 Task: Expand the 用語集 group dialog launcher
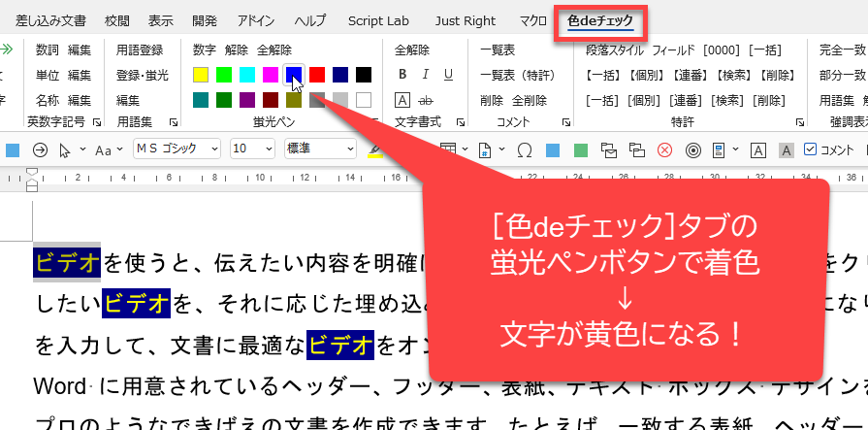pos(174,122)
